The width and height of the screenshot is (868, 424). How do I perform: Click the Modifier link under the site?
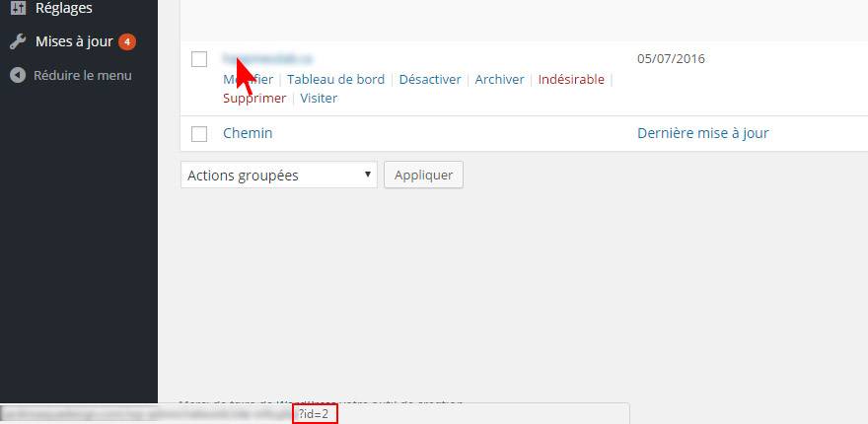coord(248,79)
